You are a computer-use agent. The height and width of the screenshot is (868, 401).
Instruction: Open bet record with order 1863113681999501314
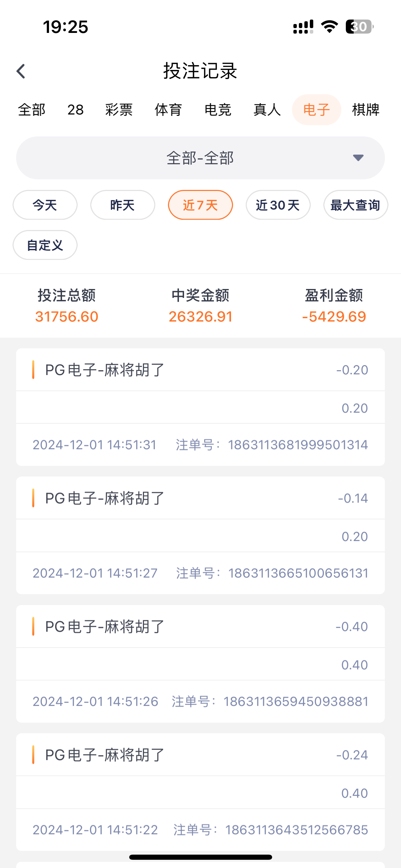200,407
